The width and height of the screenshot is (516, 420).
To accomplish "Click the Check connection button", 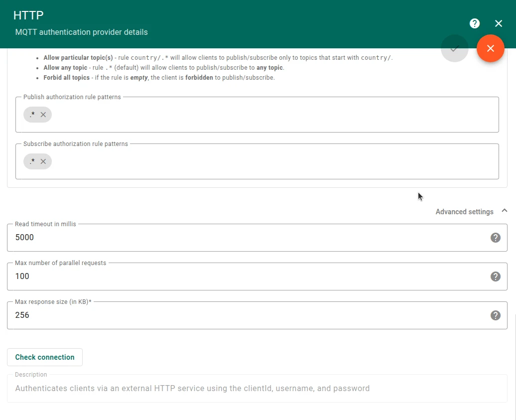I will pos(45,357).
